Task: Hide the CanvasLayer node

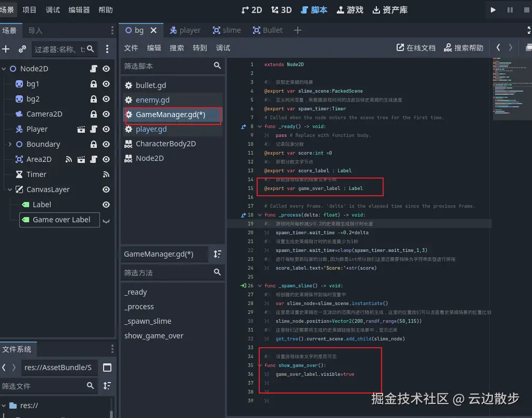Action: click(106, 189)
